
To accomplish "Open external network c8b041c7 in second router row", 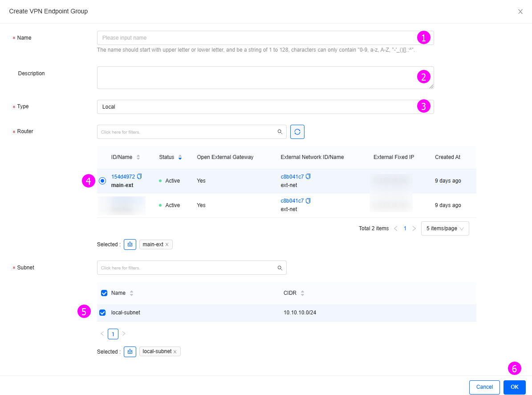I will coord(292,201).
